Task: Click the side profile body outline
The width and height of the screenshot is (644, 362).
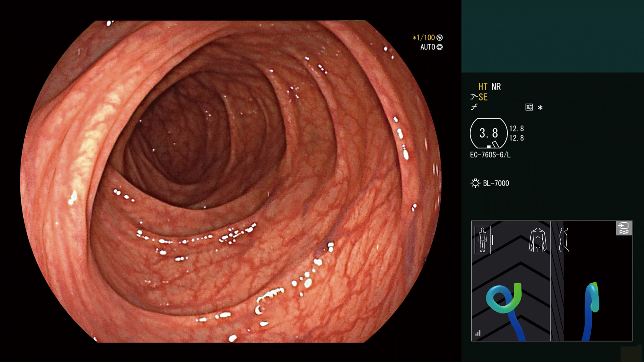Action: point(564,240)
